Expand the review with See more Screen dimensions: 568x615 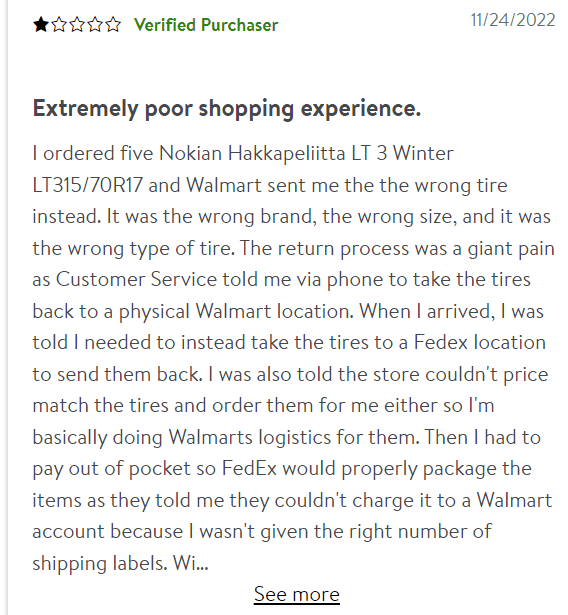pos(297,594)
